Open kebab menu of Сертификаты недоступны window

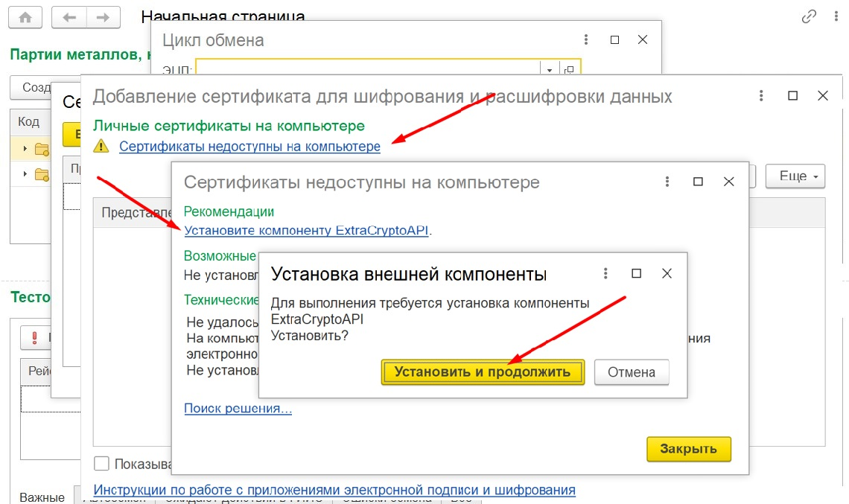[x=667, y=182]
